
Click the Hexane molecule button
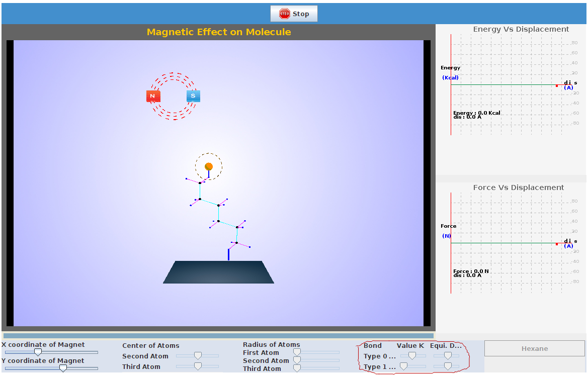[534, 348]
